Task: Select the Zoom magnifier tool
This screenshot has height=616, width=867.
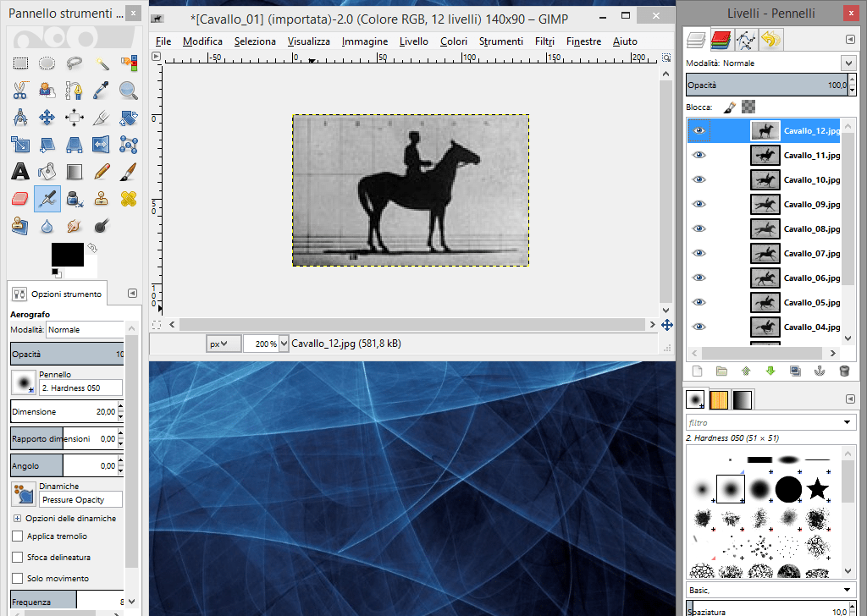Action: click(129, 90)
